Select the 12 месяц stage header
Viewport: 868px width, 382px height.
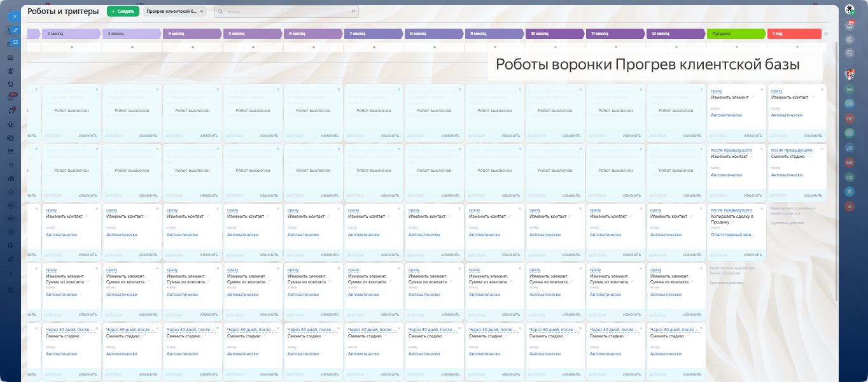[675, 34]
